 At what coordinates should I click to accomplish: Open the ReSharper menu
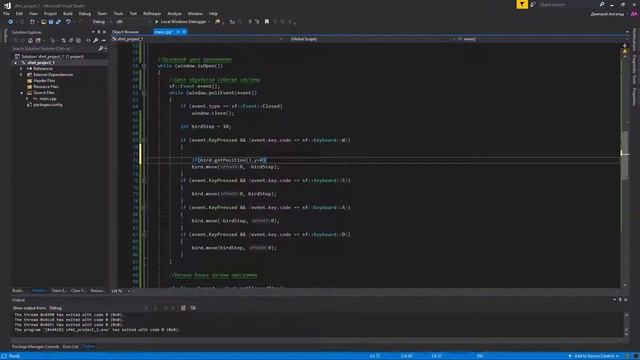(x=152, y=13)
